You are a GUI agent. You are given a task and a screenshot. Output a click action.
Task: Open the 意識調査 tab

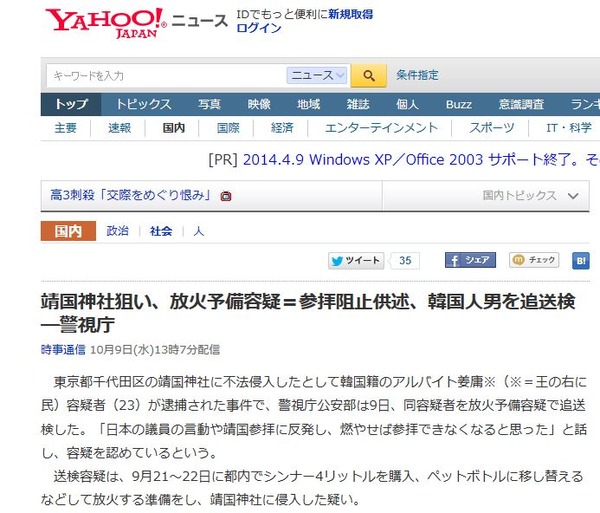521,104
